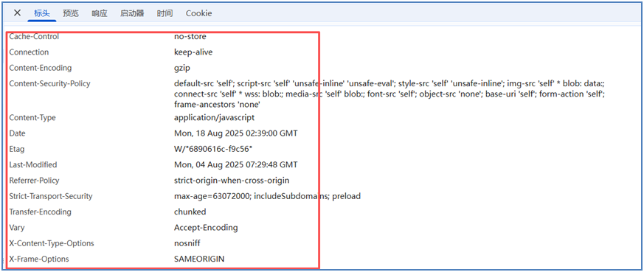Click the Date header value
Image resolution: width=644 pixels, height=272 pixels.
tap(236, 133)
